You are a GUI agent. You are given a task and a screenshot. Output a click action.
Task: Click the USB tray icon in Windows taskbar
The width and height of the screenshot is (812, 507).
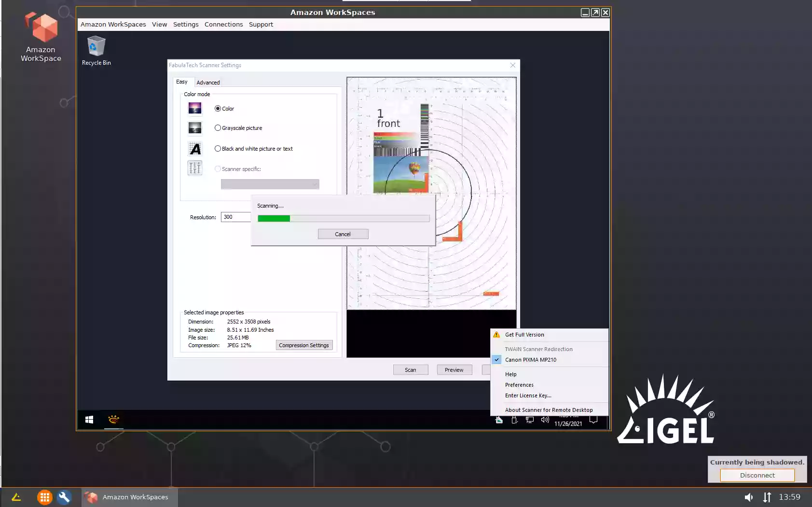pyautogui.click(x=514, y=420)
